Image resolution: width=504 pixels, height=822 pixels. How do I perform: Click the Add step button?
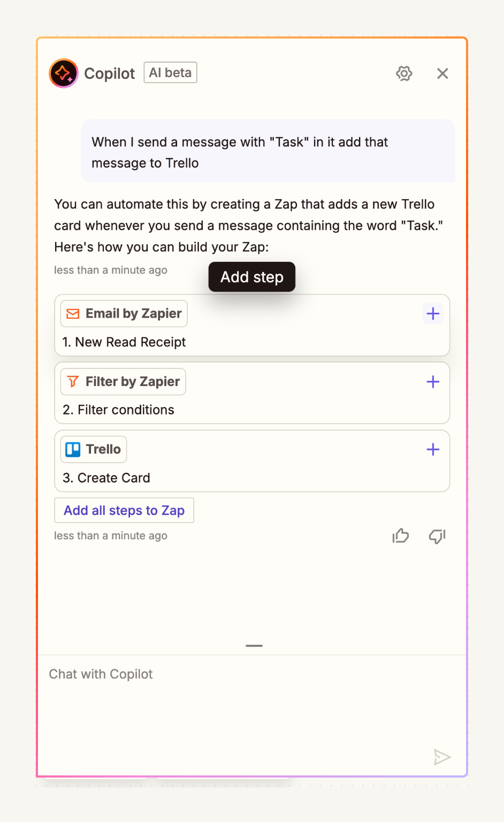click(x=251, y=277)
